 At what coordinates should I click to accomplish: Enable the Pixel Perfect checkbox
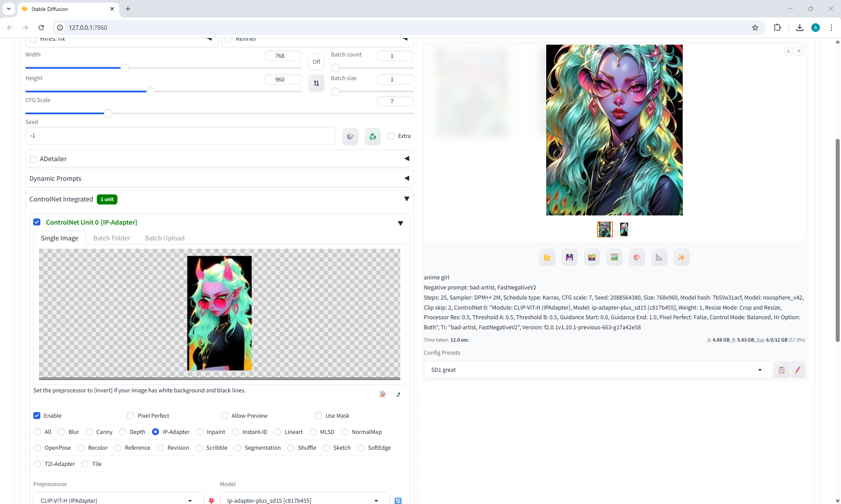pos(131,416)
